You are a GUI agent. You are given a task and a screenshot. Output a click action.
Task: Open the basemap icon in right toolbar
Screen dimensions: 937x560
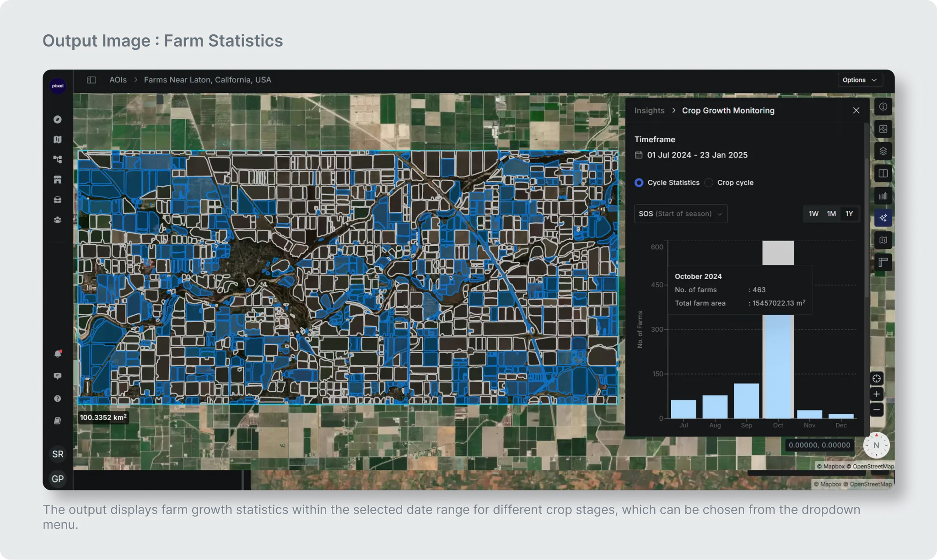[x=883, y=240]
